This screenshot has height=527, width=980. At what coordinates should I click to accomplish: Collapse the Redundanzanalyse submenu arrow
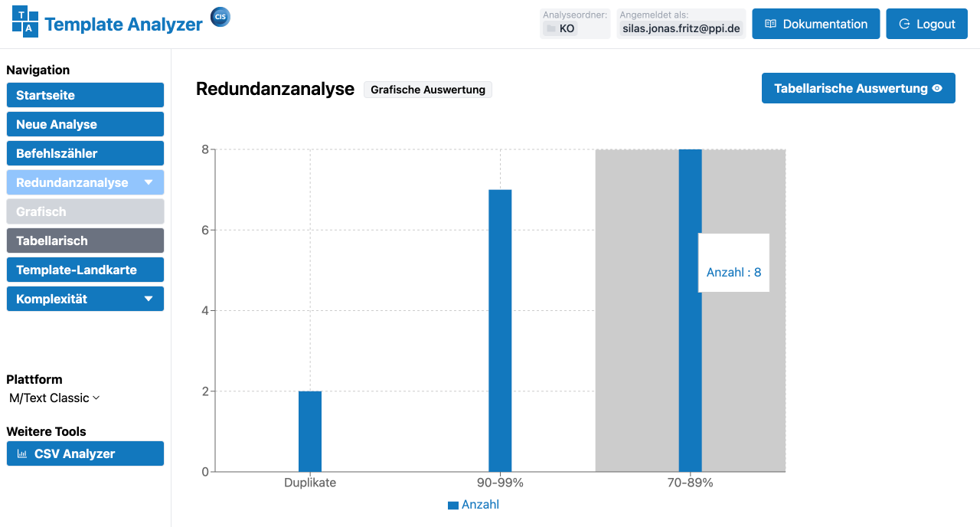click(x=149, y=183)
